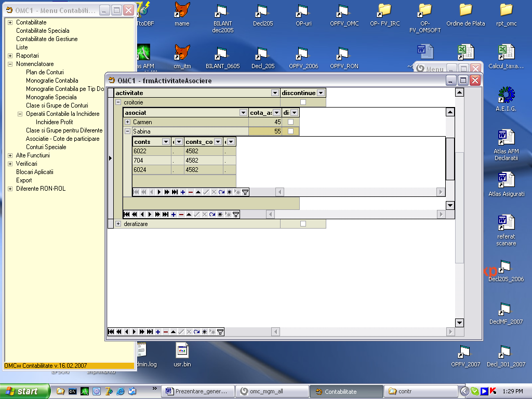Open the Ordine de Plata folder
Image resolution: width=532 pixels, height=399 pixels.
click(x=465, y=15)
